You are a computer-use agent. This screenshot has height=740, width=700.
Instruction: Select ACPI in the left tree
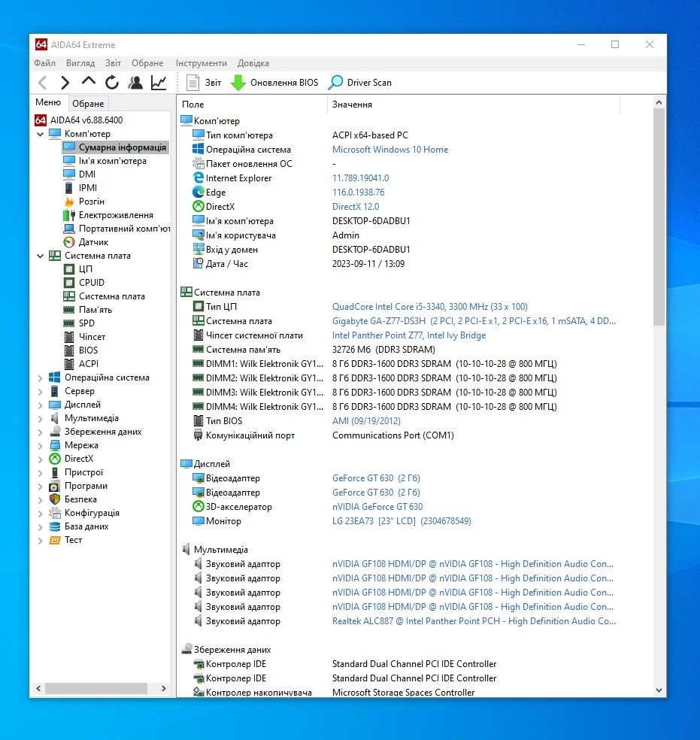88,364
